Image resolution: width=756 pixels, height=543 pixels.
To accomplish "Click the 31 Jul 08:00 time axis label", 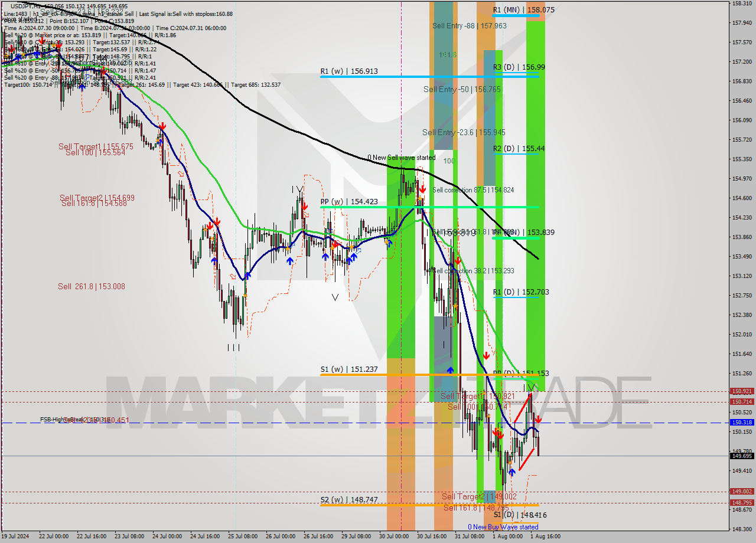I will tap(470, 537).
